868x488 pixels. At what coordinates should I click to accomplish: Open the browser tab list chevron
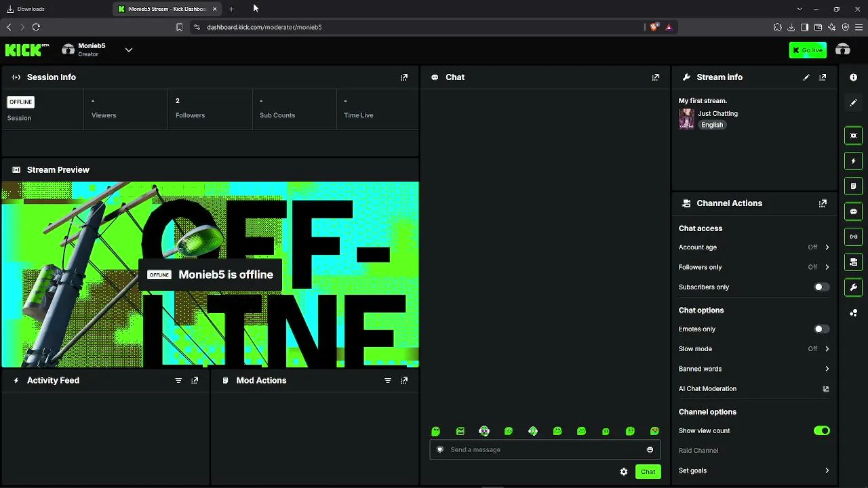[x=800, y=9]
